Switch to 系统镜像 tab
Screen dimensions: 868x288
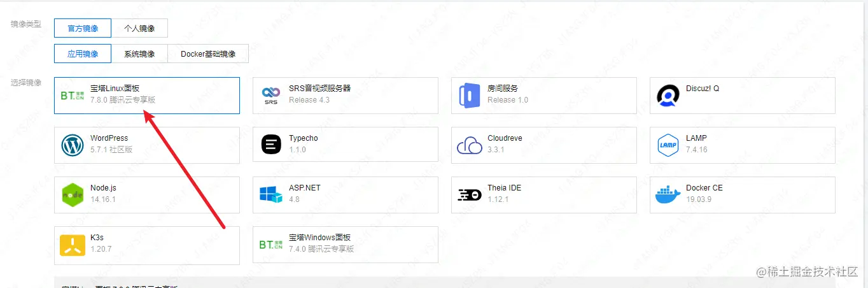[x=139, y=54]
